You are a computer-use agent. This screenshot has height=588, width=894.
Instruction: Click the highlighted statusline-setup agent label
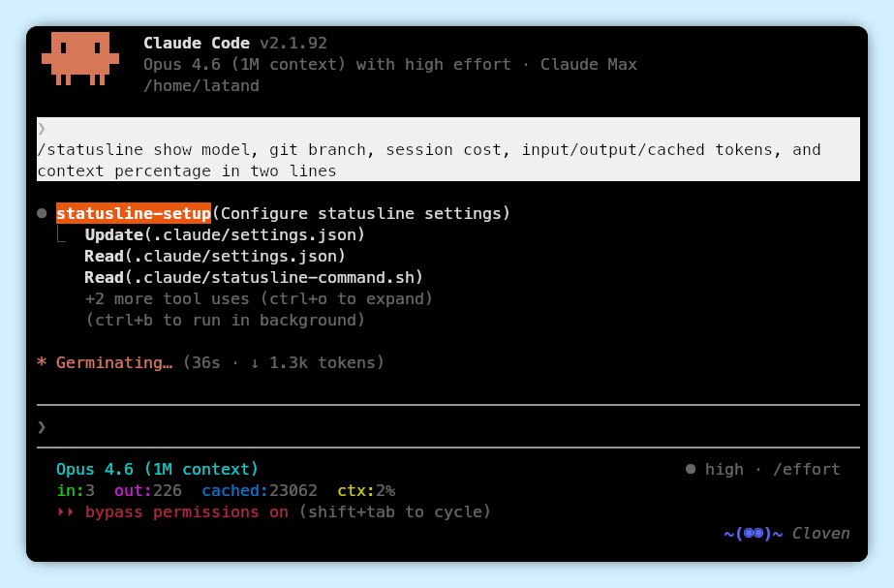pos(134,213)
